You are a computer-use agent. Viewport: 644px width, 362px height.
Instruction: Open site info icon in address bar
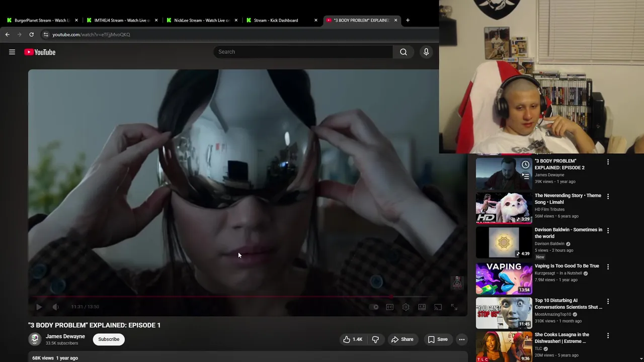[x=46, y=35]
